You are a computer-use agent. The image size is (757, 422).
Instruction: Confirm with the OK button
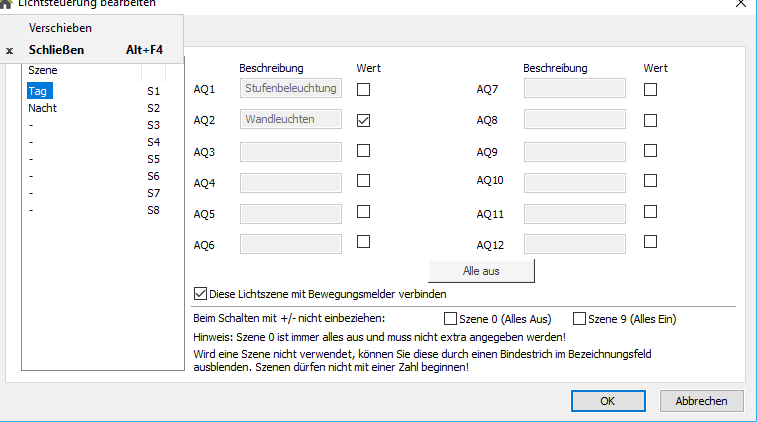point(607,400)
